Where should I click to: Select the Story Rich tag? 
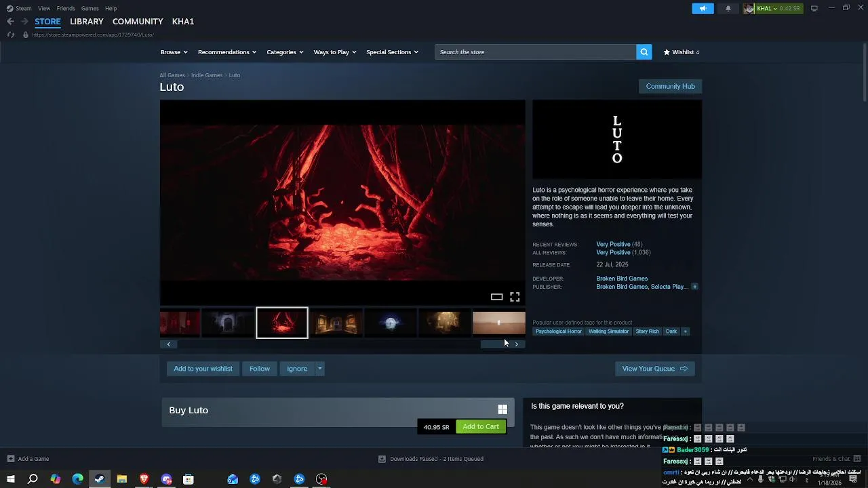point(647,331)
